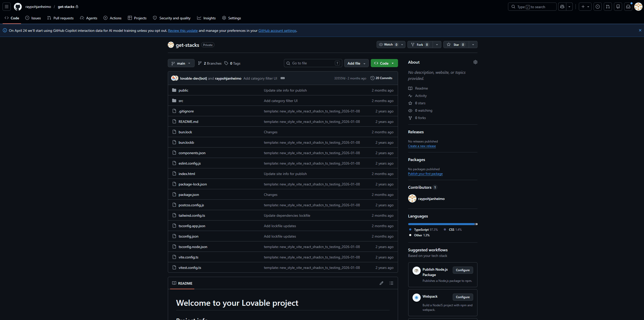
Task: View 20 Commits history
Action: (381, 78)
